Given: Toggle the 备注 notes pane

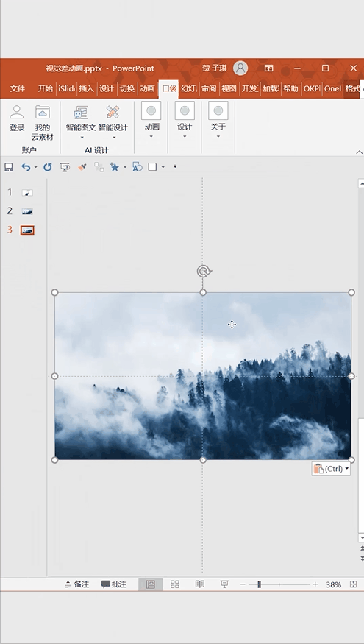Looking at the screenshot, I should [x=76, y=584].
